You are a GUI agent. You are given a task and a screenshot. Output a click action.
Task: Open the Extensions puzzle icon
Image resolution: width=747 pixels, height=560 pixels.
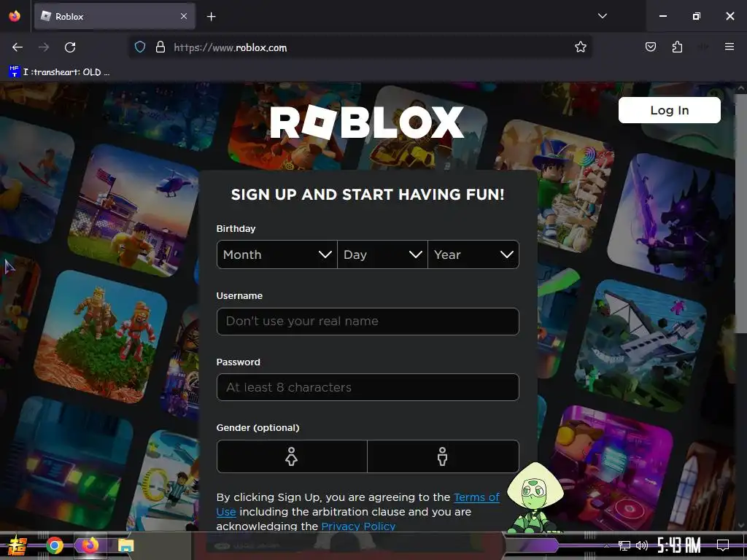(x=677, y=47)
